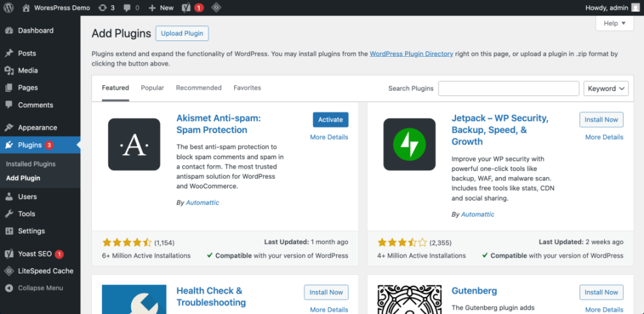Click the admin avatar in top bar
This screenshot has width=644, height=314.
point(635,7)
